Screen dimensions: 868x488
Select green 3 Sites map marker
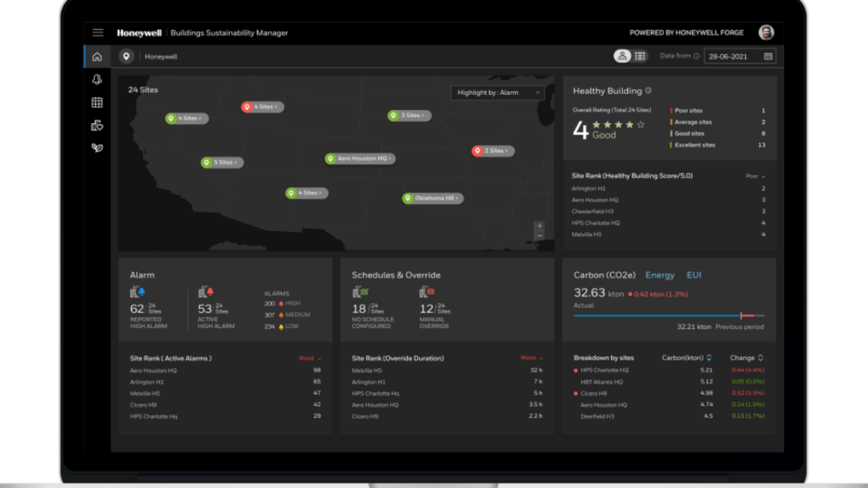[x=409, y=115]
